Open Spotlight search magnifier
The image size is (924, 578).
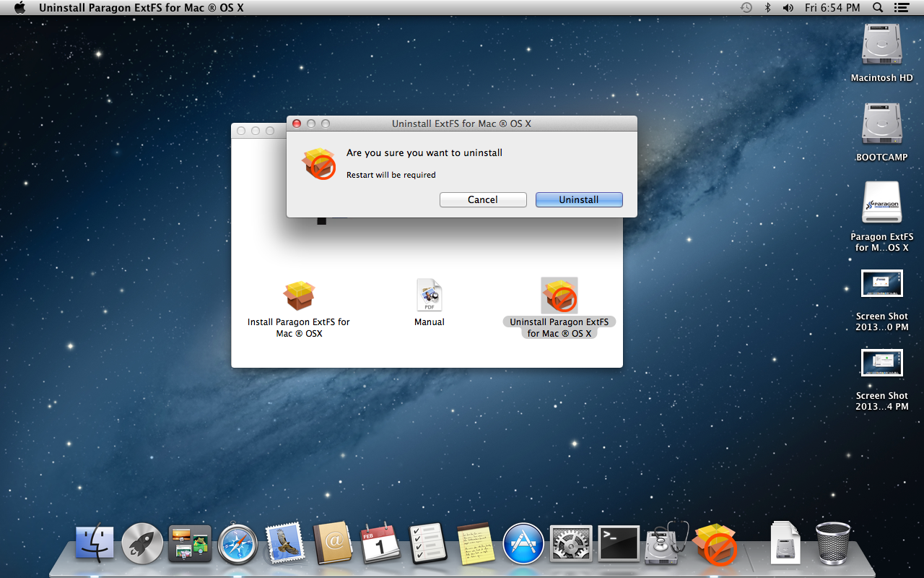(x=878, y=8)
